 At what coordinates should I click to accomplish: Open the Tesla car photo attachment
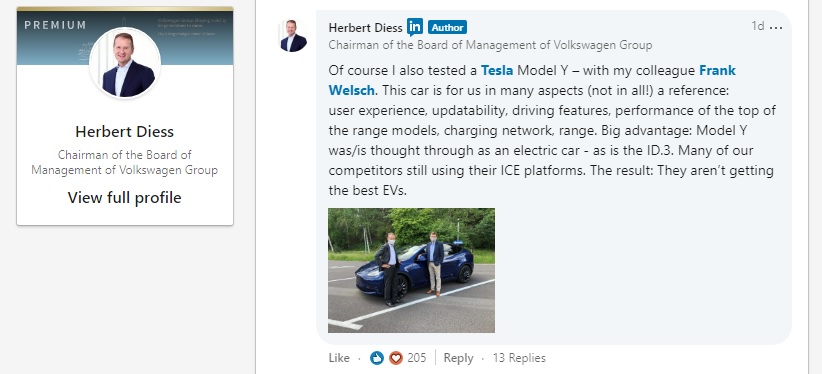click(x=412, y=271)
